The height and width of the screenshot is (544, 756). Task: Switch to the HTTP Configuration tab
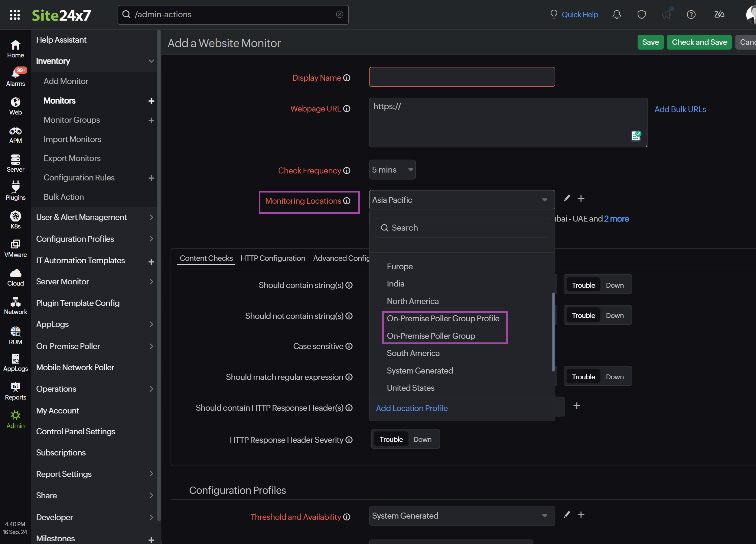click(x=273, y=258)
